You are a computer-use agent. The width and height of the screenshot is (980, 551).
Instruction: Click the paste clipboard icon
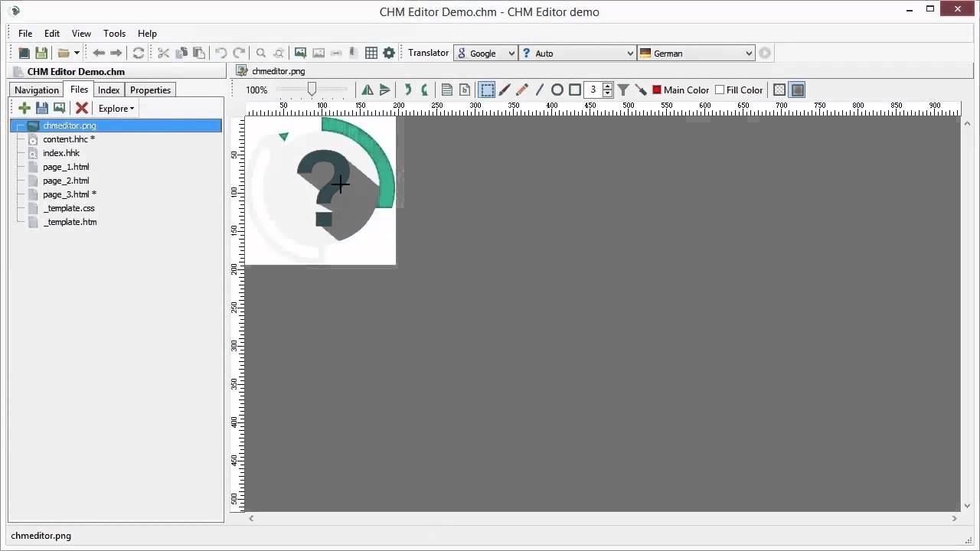click(x=199, y=53)
